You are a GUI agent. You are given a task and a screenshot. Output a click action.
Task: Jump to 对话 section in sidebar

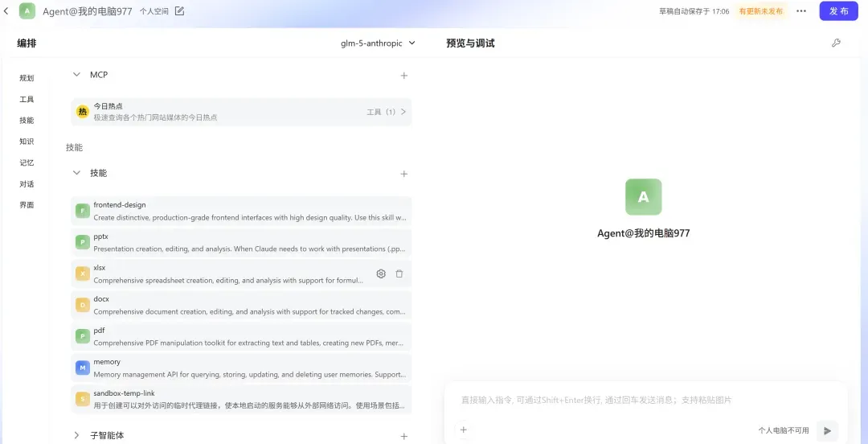pos(27,184)
